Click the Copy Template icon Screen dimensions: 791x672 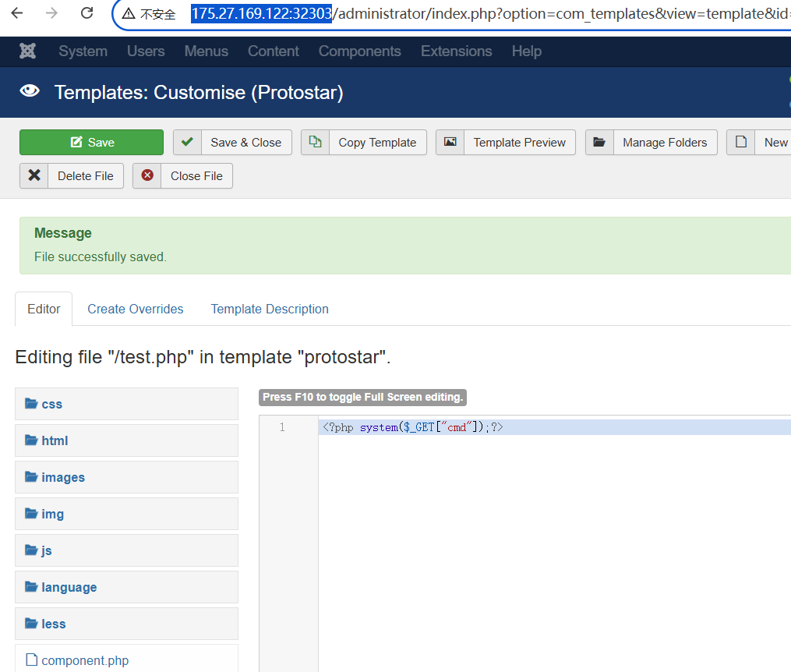click(315, 142)
